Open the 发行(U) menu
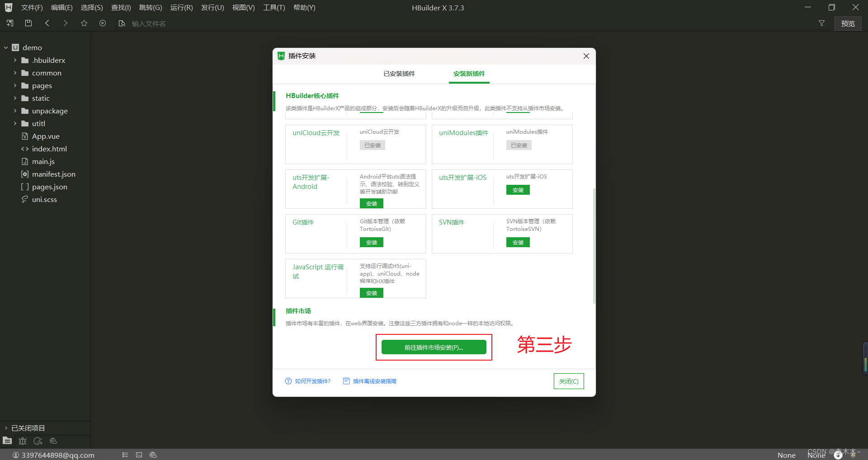The image size is (868, 460). click(212, 8)
